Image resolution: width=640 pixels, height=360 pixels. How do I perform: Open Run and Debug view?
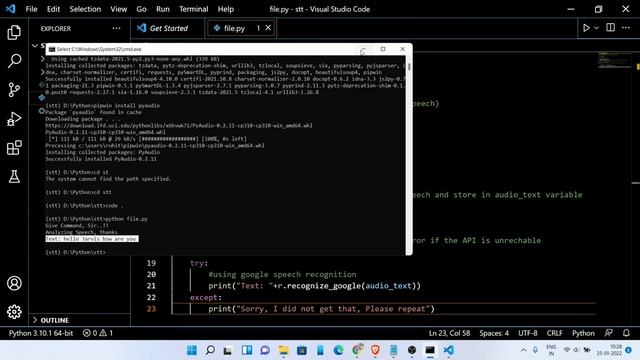click(x=14, y=119)
